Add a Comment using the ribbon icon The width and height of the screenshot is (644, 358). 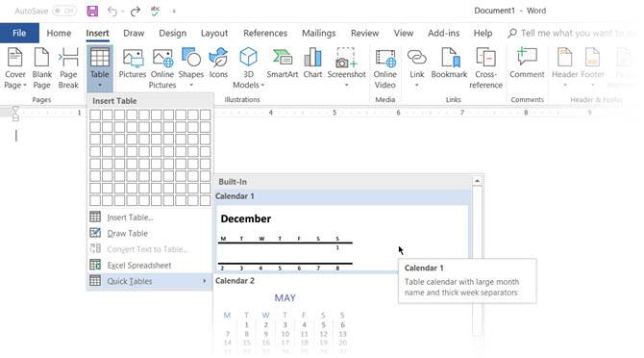coord(527,64)
